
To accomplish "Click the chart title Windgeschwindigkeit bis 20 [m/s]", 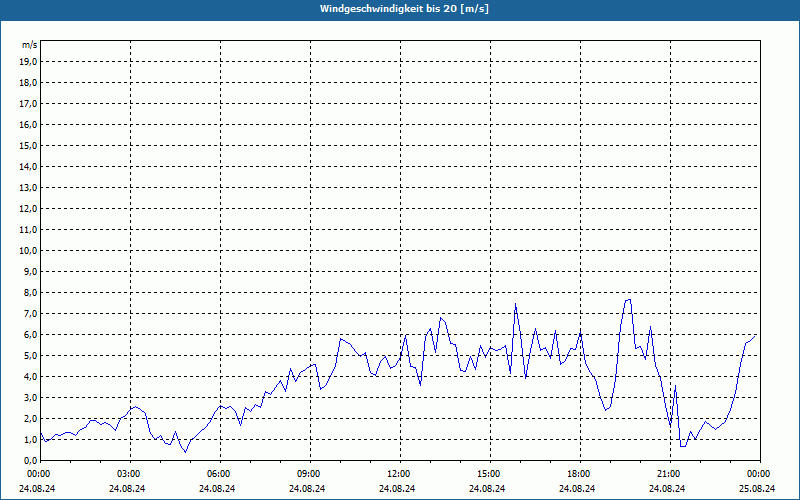I will coord(405,9).
